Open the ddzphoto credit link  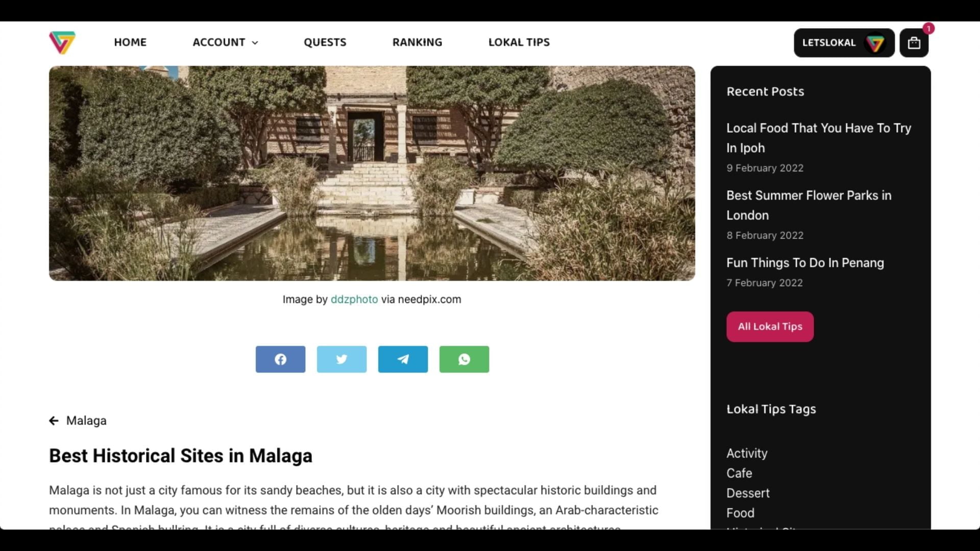pyautogui.click(x=354, y=299)
